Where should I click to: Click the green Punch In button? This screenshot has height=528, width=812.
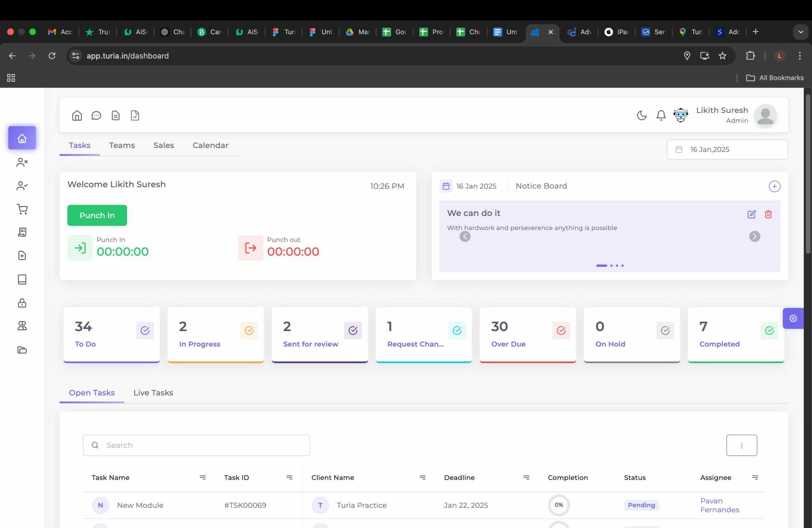coord(97,215)
